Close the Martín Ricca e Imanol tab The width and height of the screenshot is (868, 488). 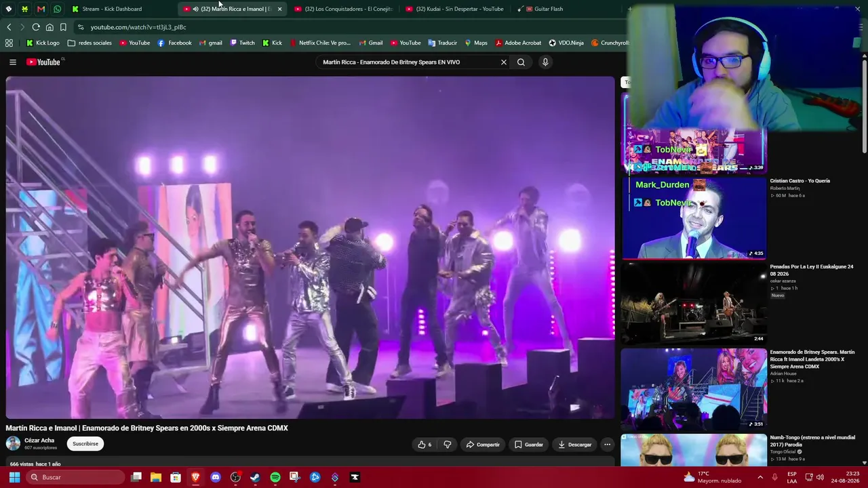point(279,9)
